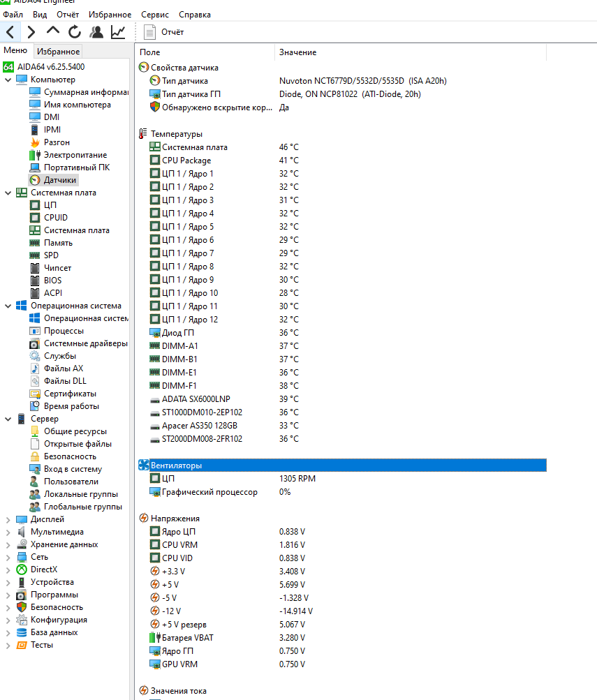Click the up-level arrow toolbar icon
The image size is (597, 700).
click(x=52, y=32)
